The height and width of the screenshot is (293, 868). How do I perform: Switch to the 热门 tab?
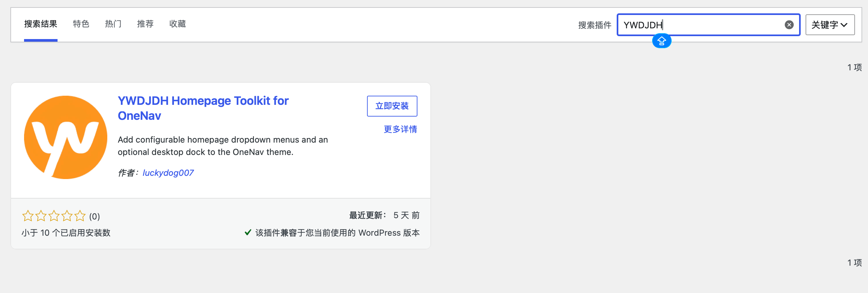point(113,24)
